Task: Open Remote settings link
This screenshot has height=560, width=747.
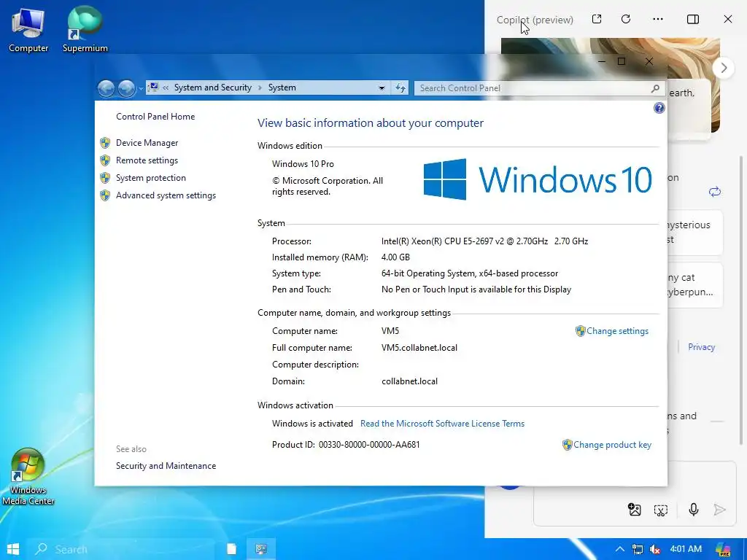Action: [147, 160]
